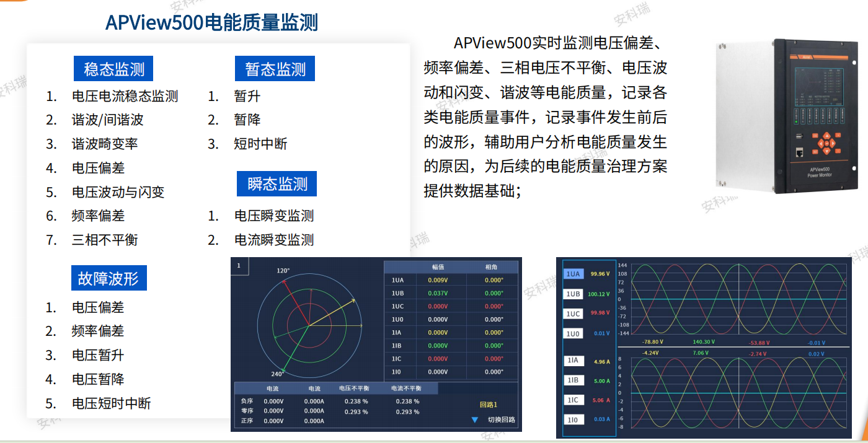
Task: Toggle the 1IB current channel button
Action: click(573, 380)
